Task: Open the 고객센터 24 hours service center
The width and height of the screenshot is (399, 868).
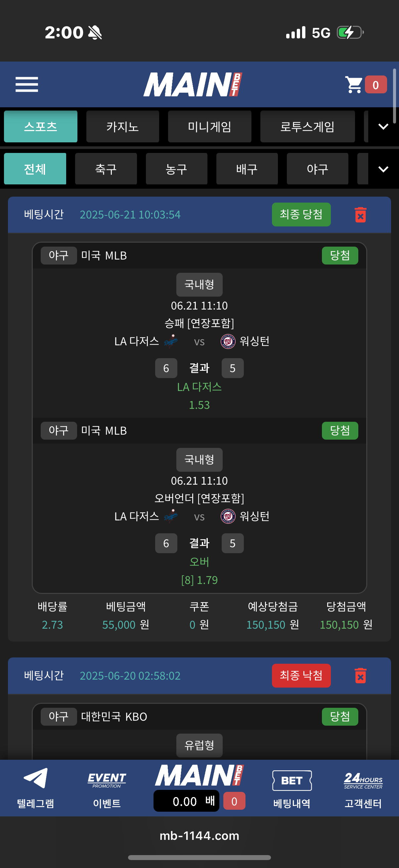Action: pos(363,788)
